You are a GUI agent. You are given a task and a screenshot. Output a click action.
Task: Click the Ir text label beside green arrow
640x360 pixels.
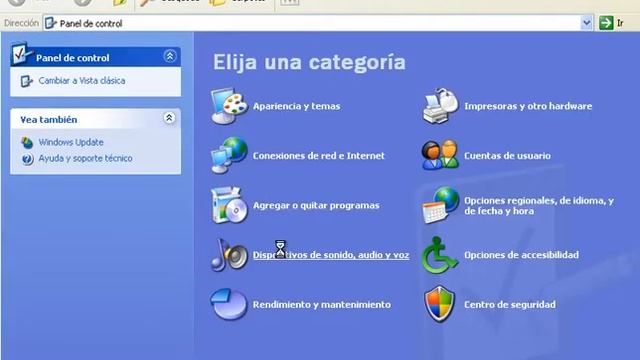coord(620,23)
